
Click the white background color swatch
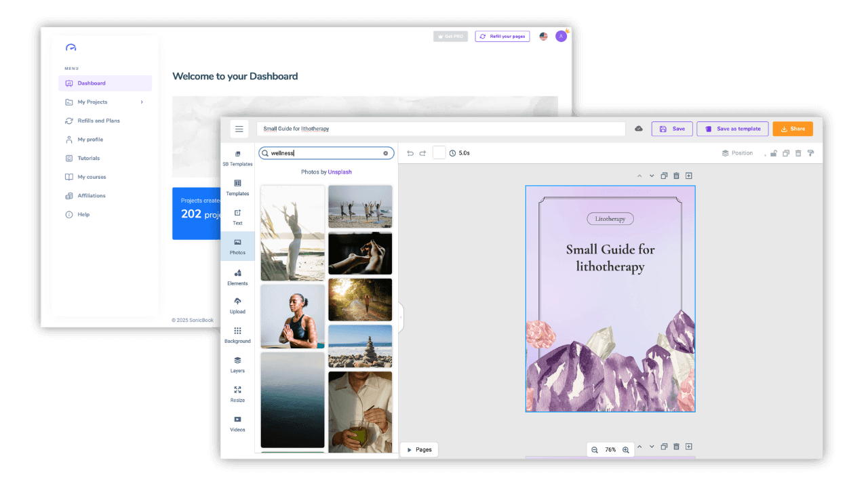(439, 153)
